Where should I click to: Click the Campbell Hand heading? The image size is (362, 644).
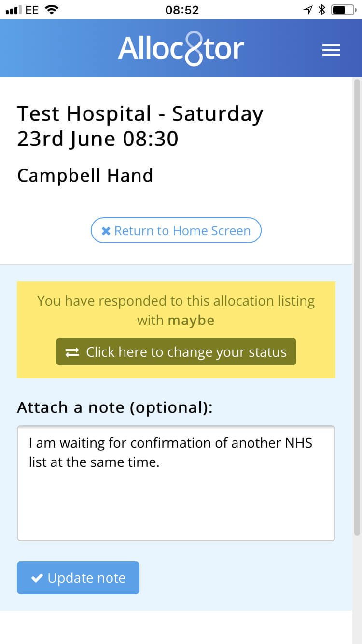coord(85,175)
